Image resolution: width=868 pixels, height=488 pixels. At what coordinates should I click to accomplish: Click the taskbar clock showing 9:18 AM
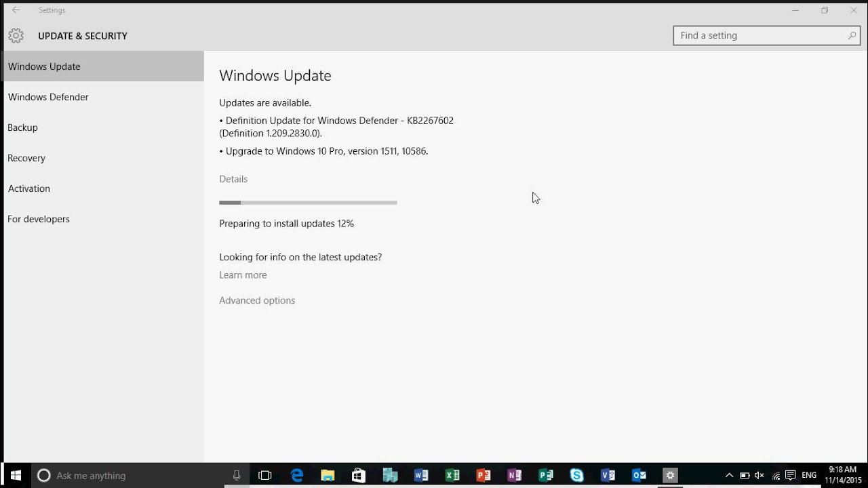coord(843,475)
